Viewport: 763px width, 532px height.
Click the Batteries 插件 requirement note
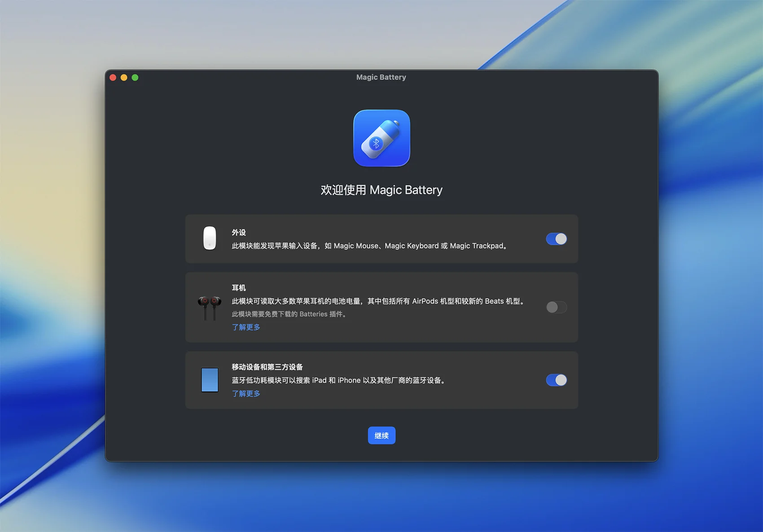coord(289,314)
